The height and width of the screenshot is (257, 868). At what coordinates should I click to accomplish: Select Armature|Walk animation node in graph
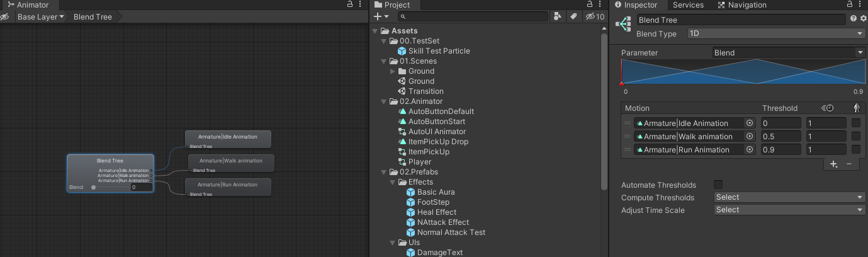tap(231, 164)
